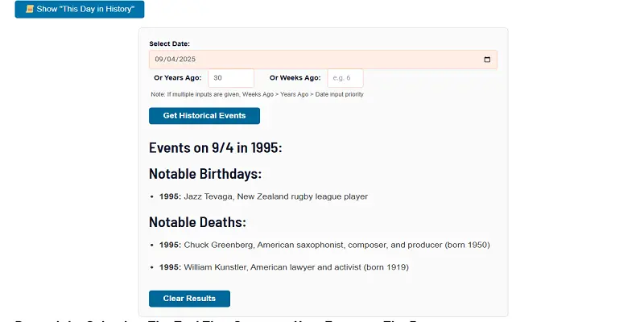The image size is (644, 322).
Task: Click Get Historical Events button
Action: [204, 116]
